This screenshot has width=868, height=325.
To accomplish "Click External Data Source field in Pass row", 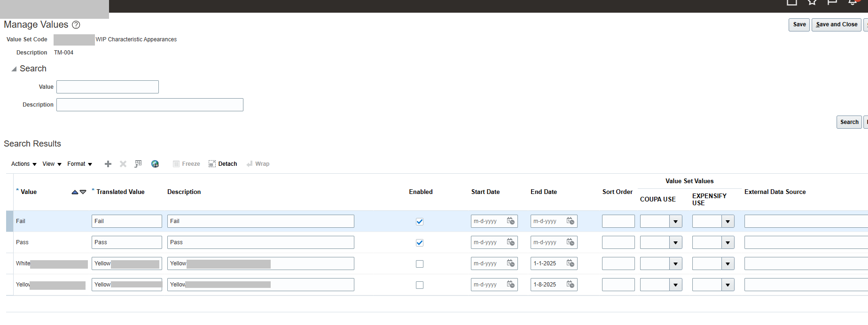I will click(x=806, y=242).
